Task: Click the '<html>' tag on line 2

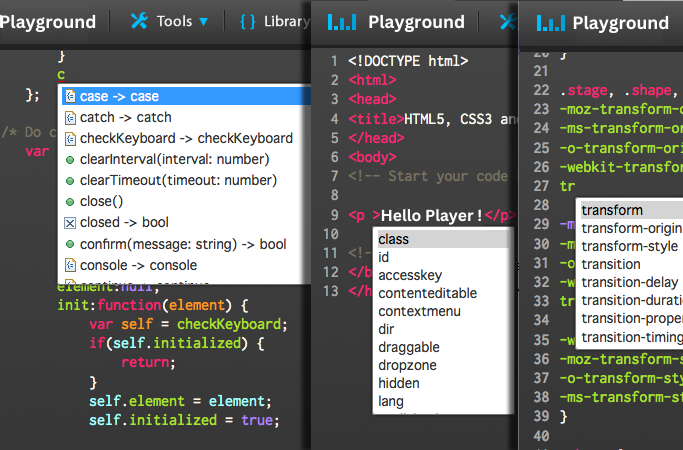Action: click(372, 80)
